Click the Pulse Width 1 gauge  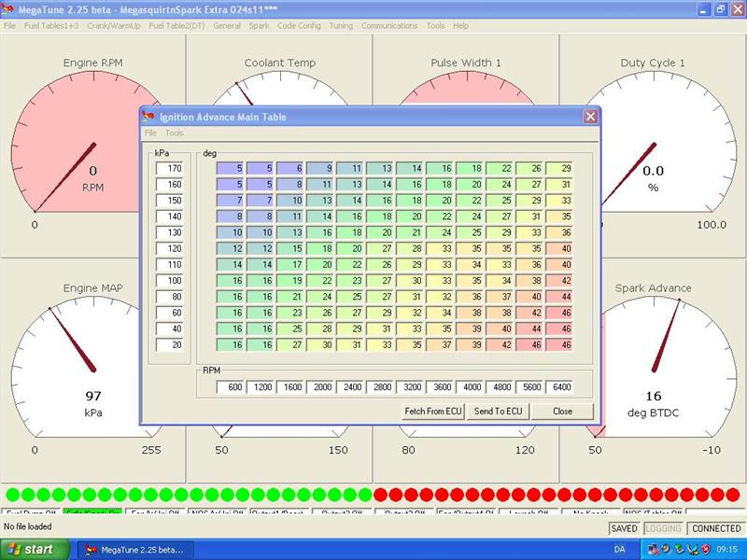[x=466, y=81]
